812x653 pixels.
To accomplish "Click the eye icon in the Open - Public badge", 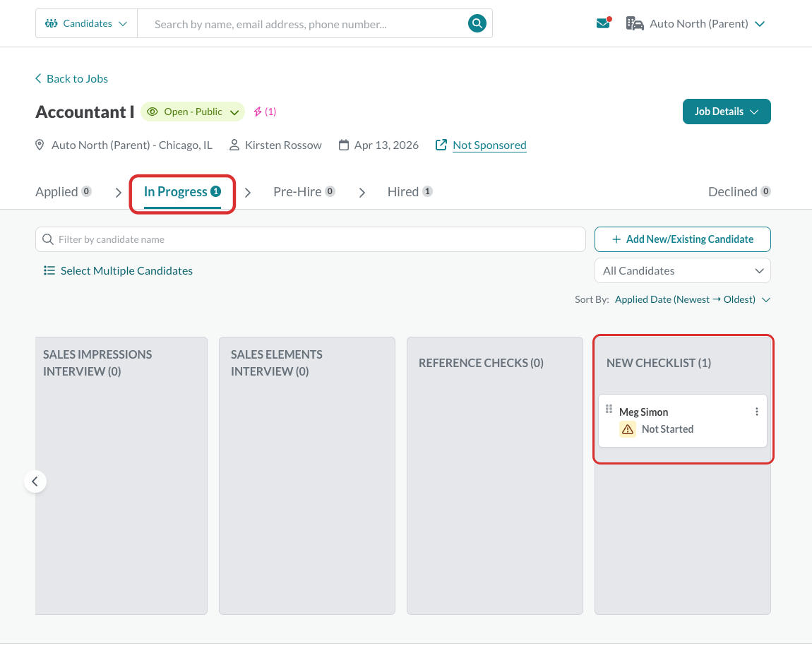I will point(153,112).
